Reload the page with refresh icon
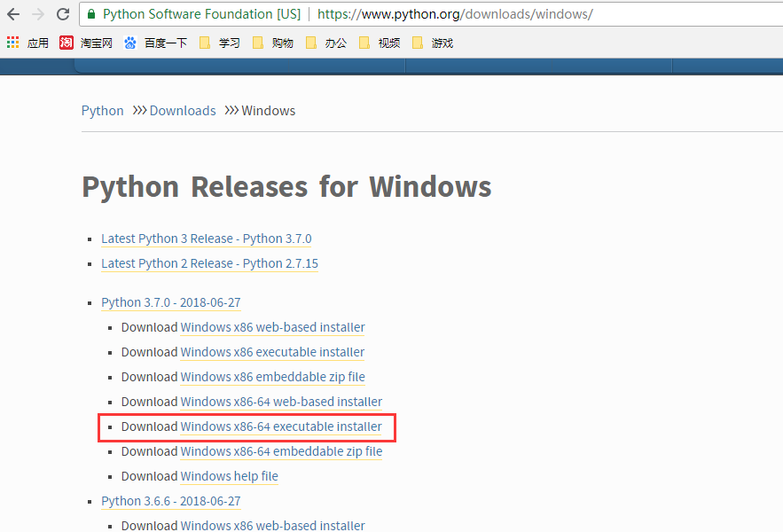 click(63, 14)
